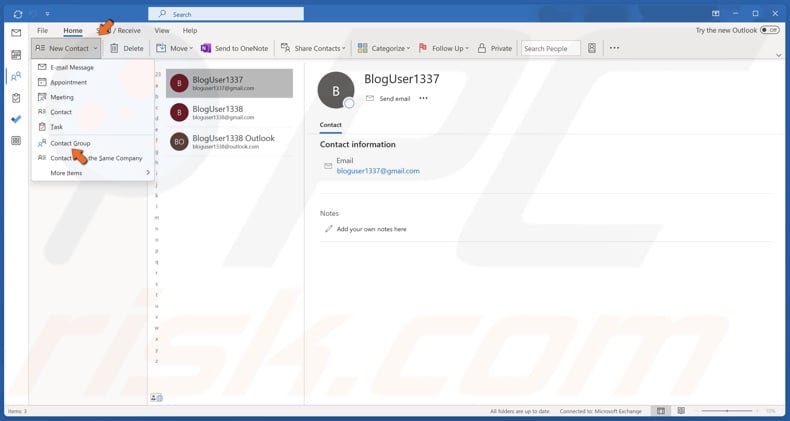The width and height of the screenshot is (790, 421).
Task: Click the BO avatar of BlogUser1338 Outlook
Action: [x=179, y=142]
